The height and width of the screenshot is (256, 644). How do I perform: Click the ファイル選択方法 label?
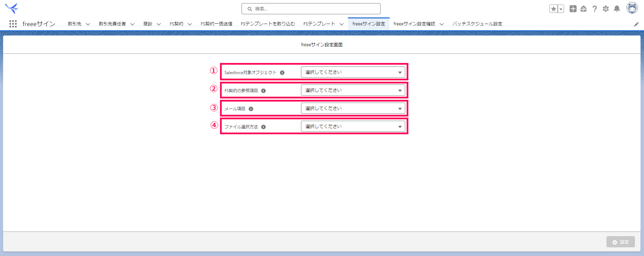(x=241, y=127)
